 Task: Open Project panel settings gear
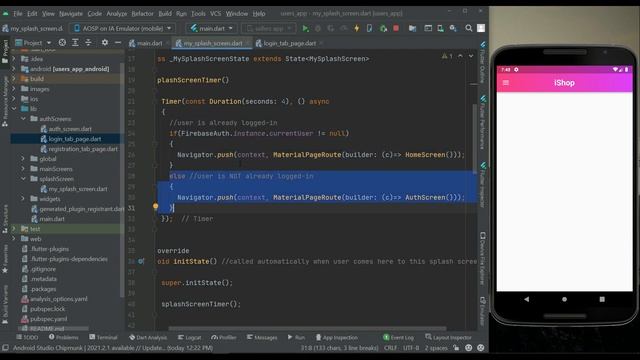(x=105, y=42)
